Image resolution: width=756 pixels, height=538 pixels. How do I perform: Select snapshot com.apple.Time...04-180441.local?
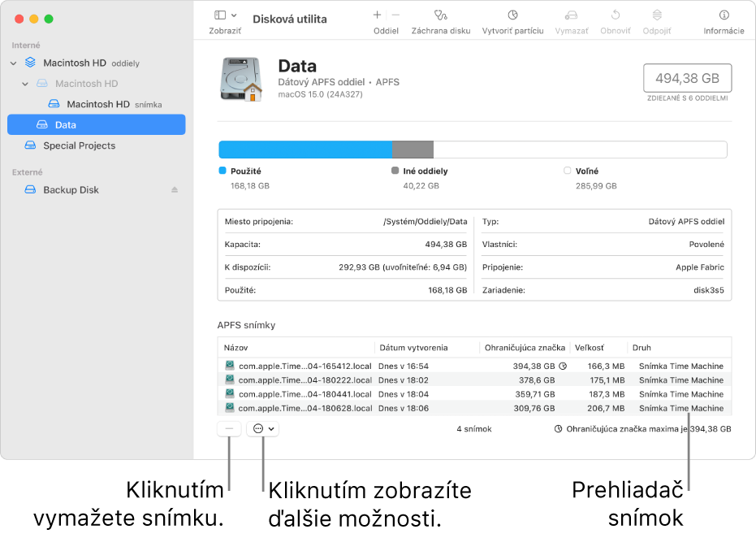click(x=474, y=394)
